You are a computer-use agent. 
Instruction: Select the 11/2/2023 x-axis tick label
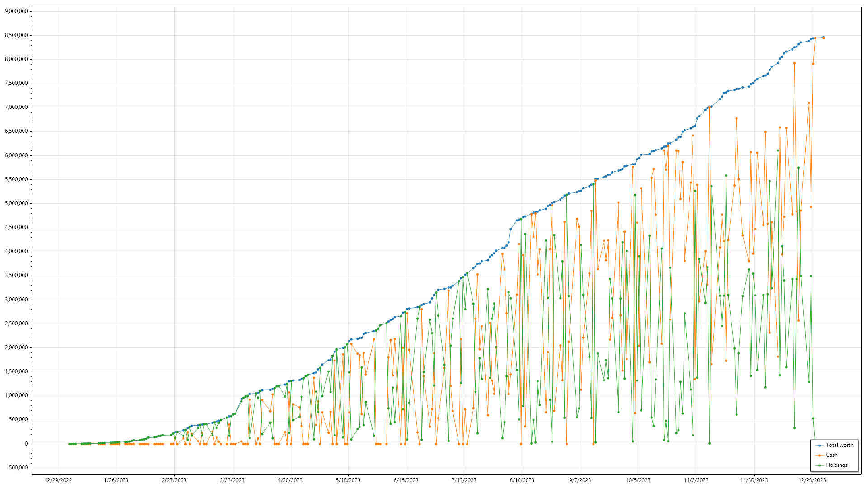[696, 480]
